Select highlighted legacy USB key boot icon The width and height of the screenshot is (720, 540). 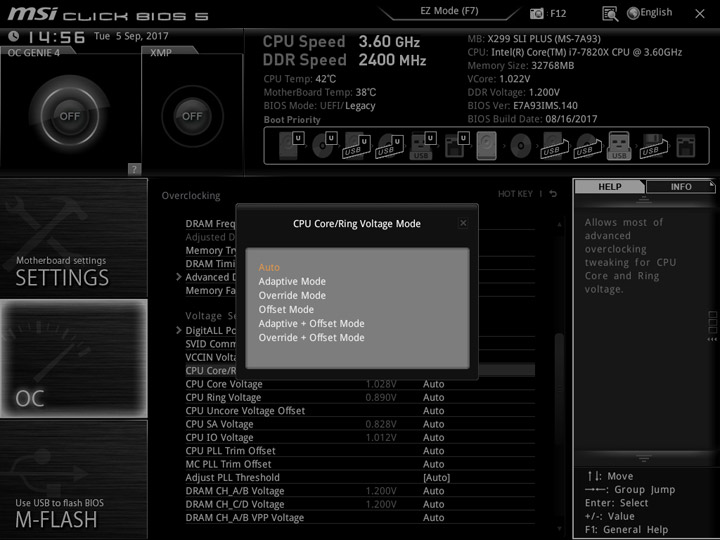coord(619,146)
